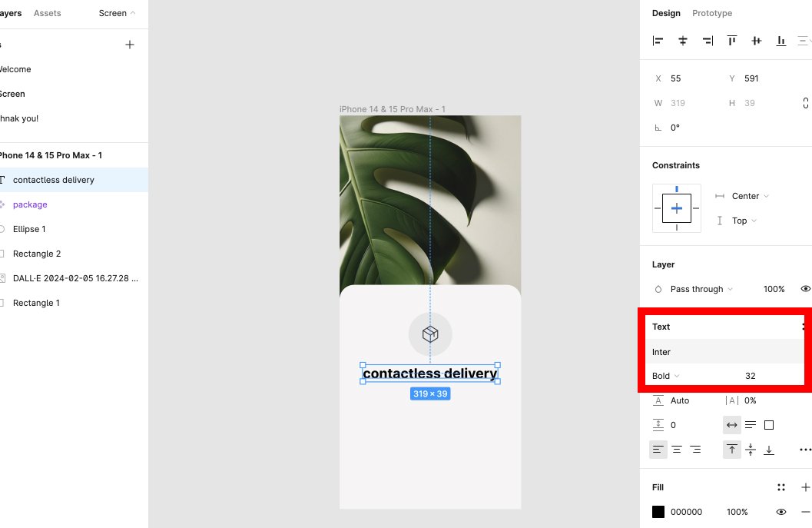Align selection to top edge
The height and width of the screenshot is (528, 812).
(x=732, y=41)
